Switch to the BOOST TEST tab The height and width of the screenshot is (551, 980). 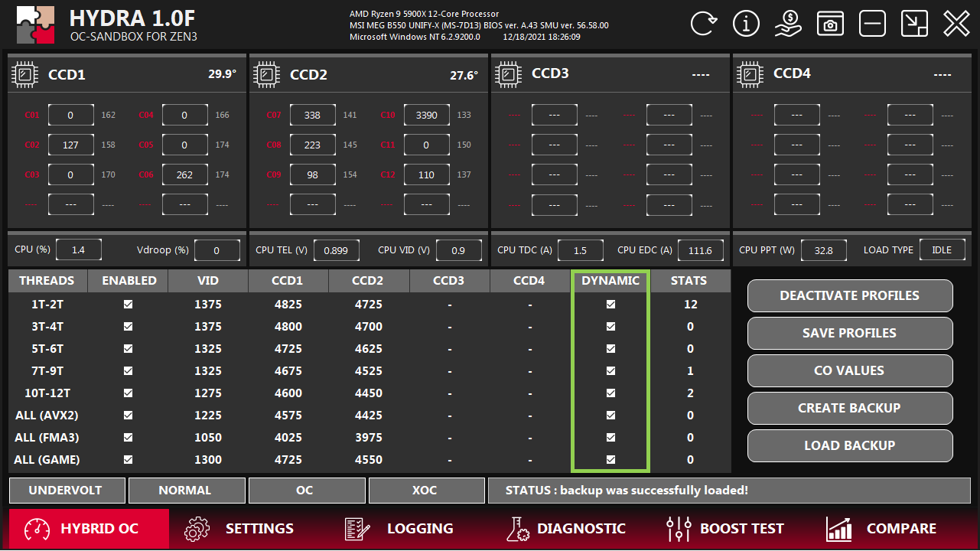click(725, 529)
